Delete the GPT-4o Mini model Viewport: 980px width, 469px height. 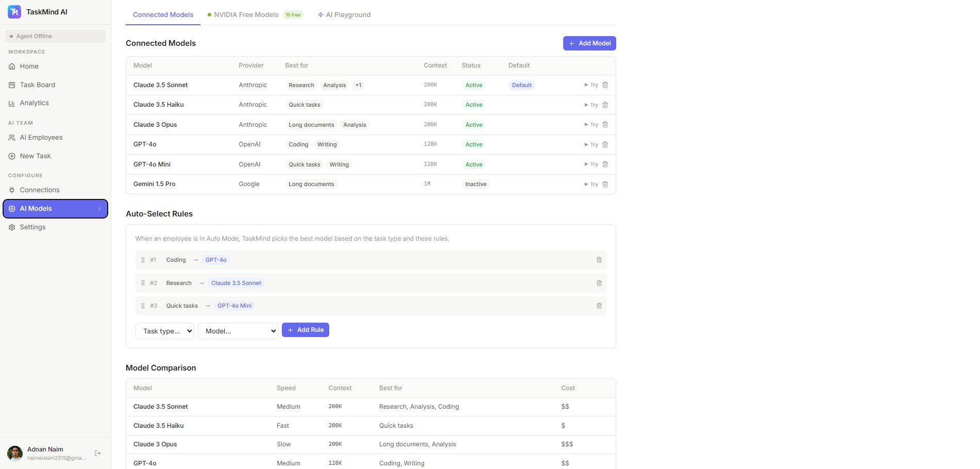[x=605, y=164]
